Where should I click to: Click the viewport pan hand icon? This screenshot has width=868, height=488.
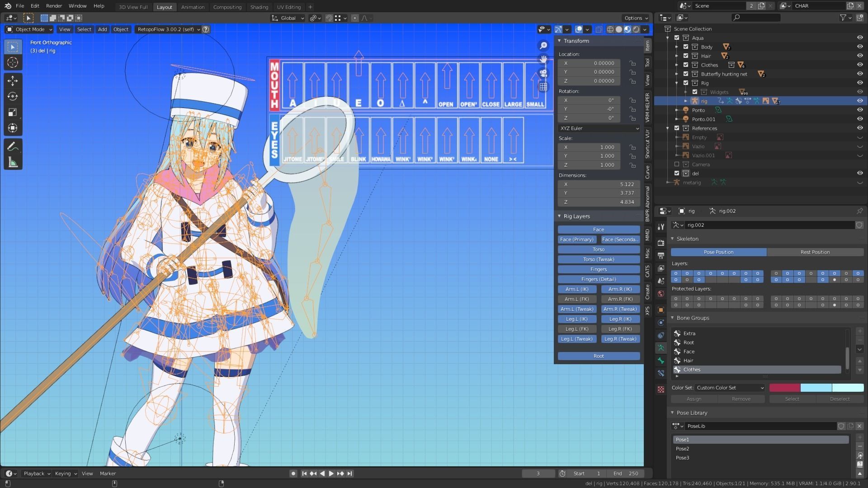click(x=543, y=59)
